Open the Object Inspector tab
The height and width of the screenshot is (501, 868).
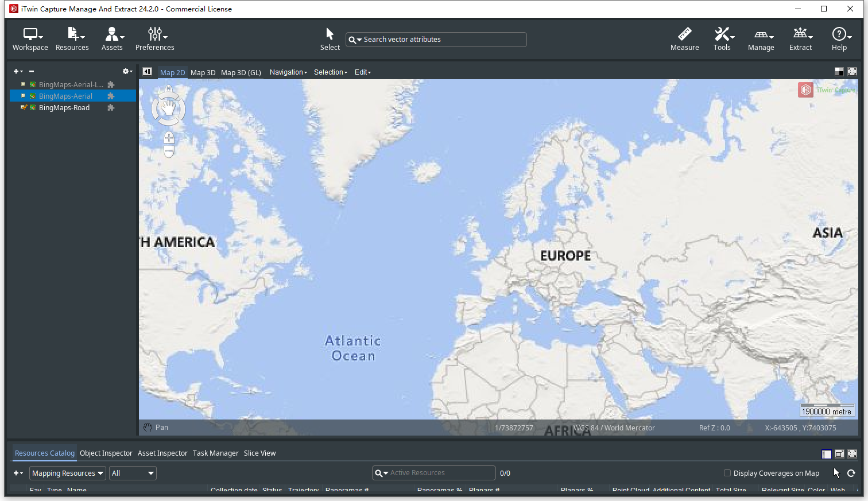(x=106, y=453)
